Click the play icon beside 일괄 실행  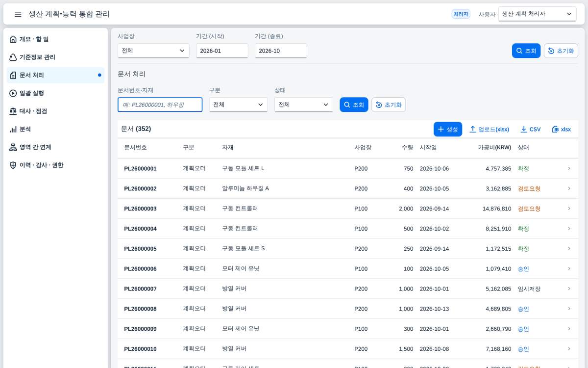tap(13, 93)
